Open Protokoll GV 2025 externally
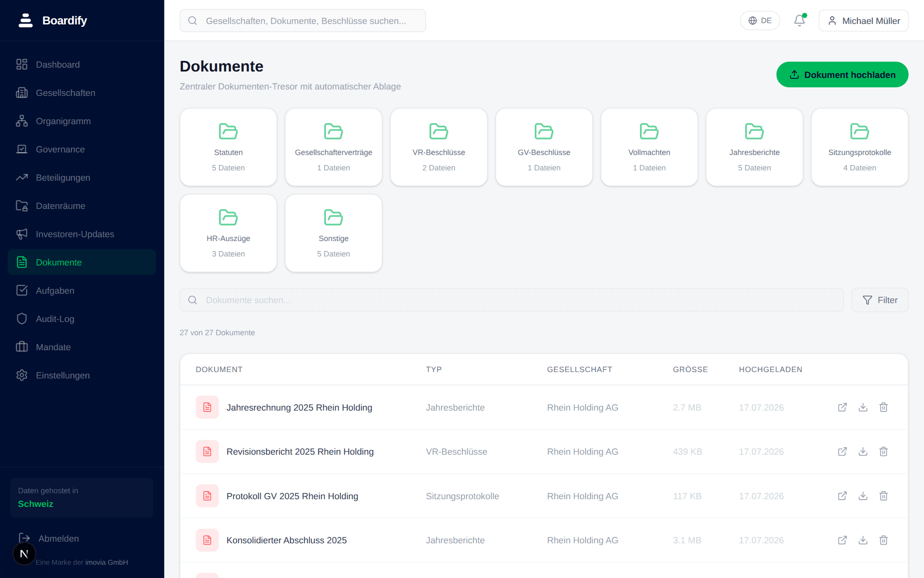Viewport: 924px width, 578px height. tap(842, 496)
